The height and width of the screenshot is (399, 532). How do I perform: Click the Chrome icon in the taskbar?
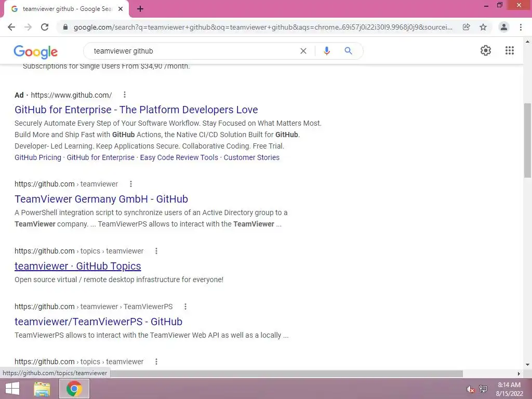[74, 389]
